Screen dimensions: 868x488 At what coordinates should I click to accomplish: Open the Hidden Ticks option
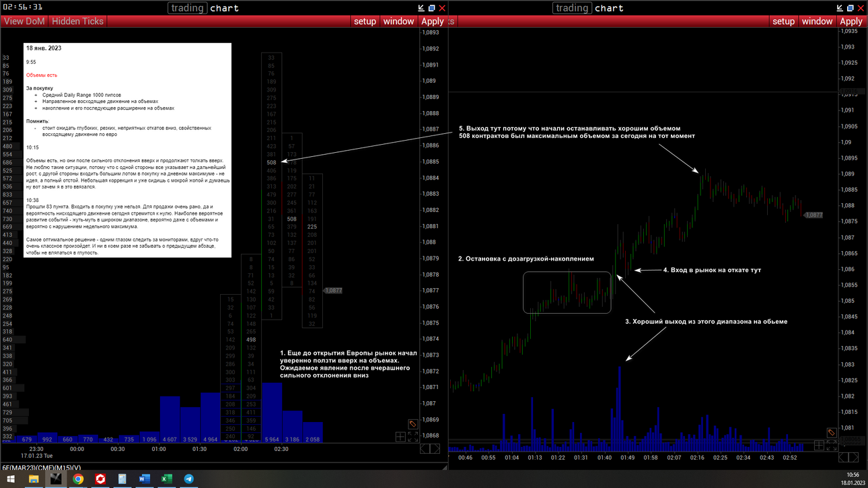pos(78,22)
